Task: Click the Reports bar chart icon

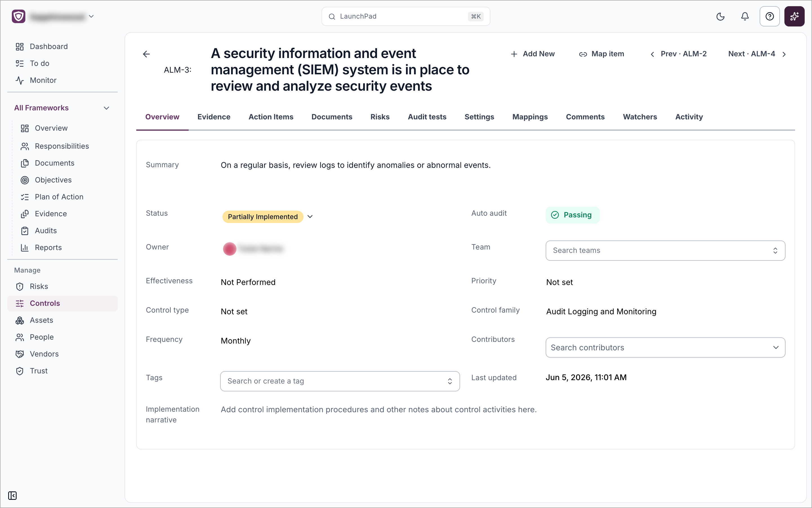Action: pos(25,248)
